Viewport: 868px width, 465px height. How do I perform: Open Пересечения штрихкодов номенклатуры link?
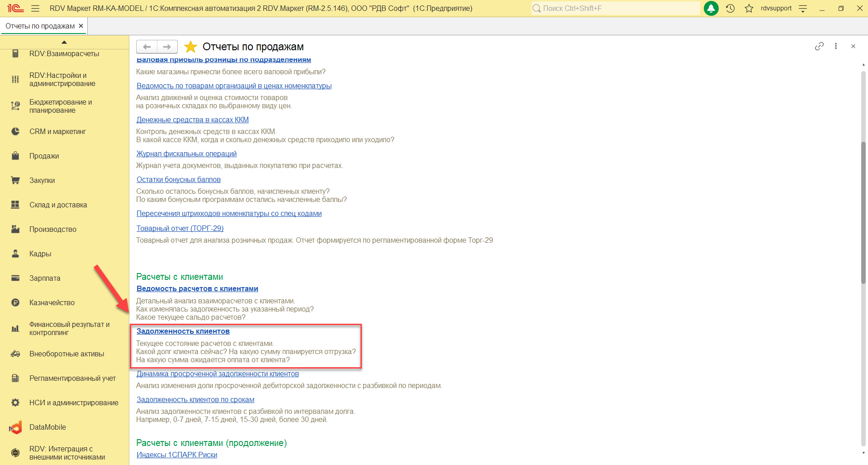pyautogui.click(x=229, y=213)
